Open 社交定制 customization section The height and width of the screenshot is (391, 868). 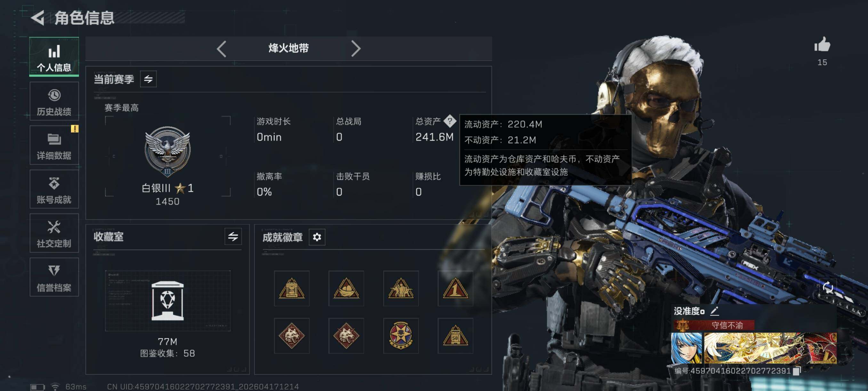point(54,233)
